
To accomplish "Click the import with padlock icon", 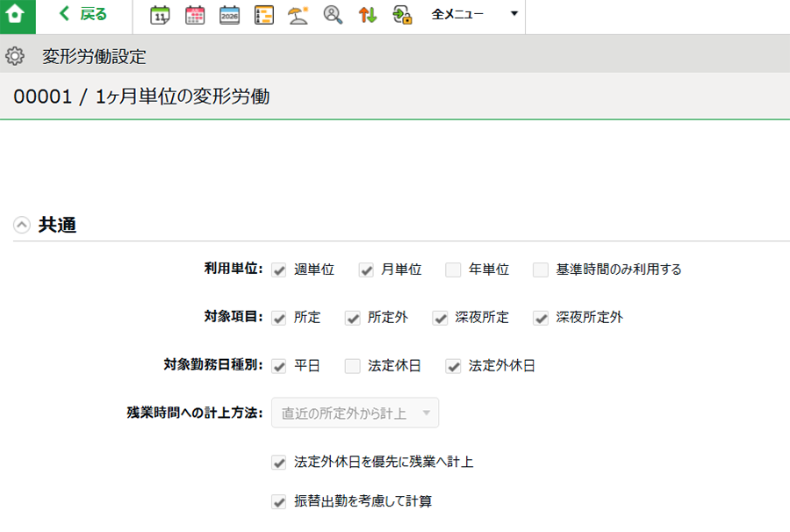I will pyautogui.click(x=402, y=15).
